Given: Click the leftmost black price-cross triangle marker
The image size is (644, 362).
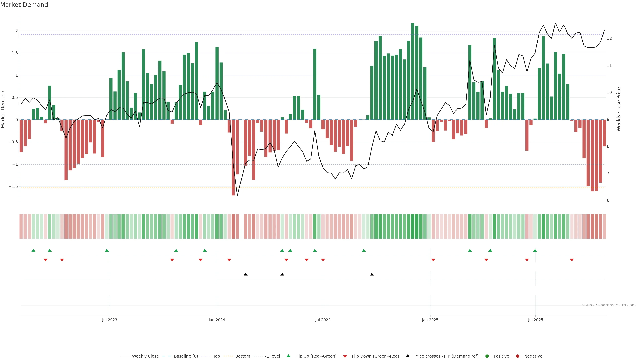Looking at the screenshot, I should point(246,274).
